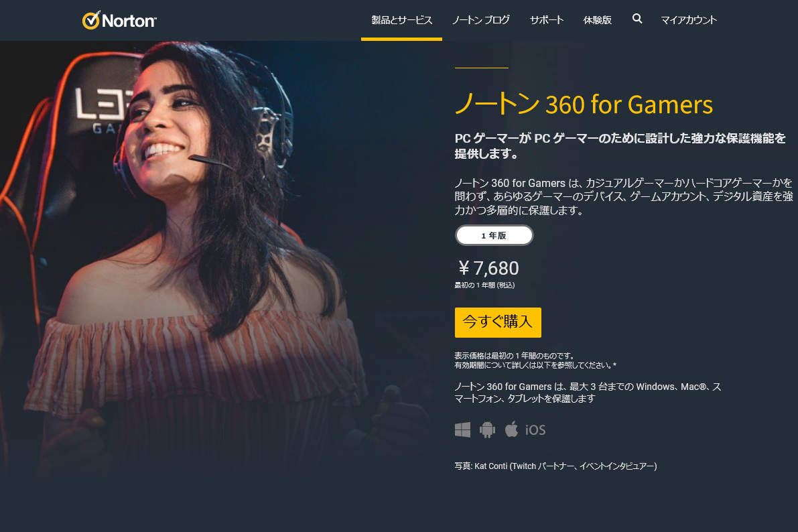The image size is (798, 532).
Task: Open the 製品とサービス menu
Action: [401, 20]
